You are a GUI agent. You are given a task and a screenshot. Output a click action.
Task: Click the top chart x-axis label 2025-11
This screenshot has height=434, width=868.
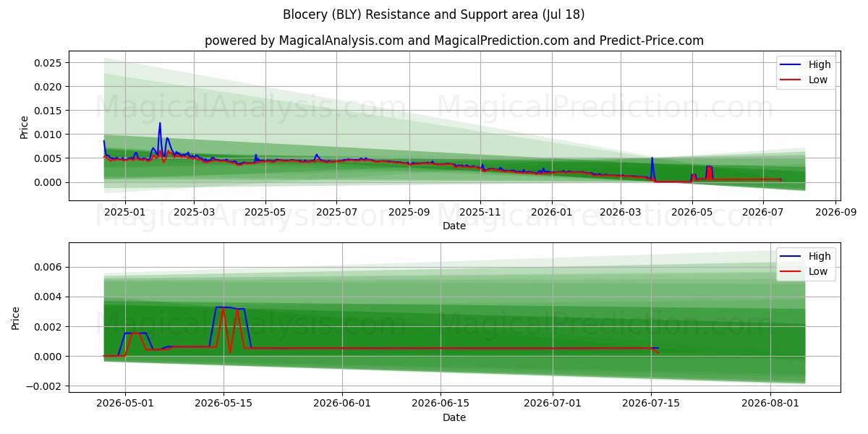pyautogui.click(x=481, y=213)
